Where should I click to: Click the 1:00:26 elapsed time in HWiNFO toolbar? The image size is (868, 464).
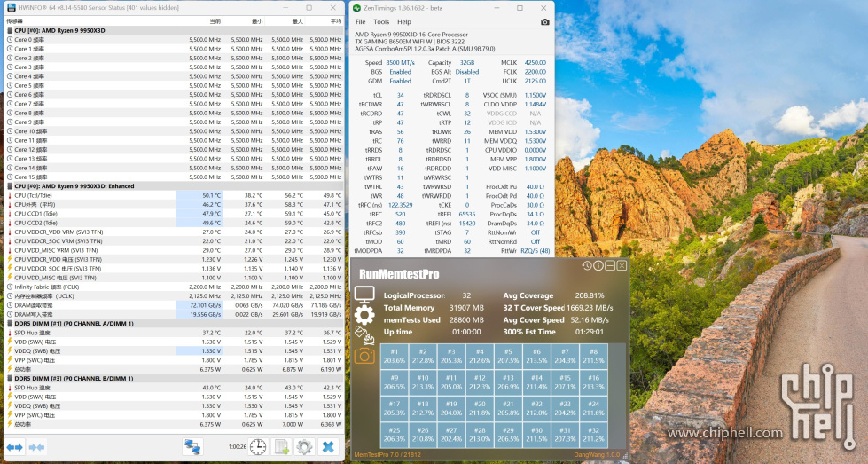[x=238, y=447]
